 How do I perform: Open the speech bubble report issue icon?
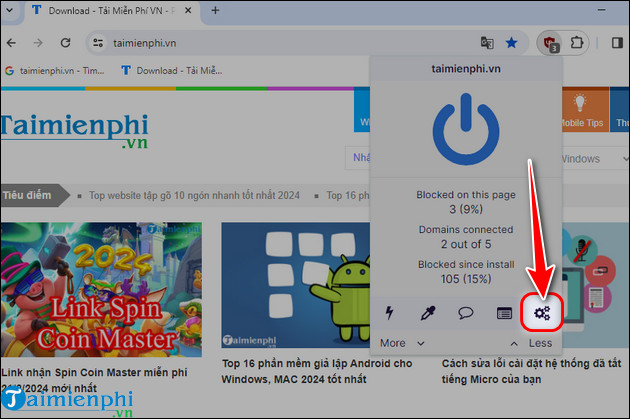pos(466,313)
